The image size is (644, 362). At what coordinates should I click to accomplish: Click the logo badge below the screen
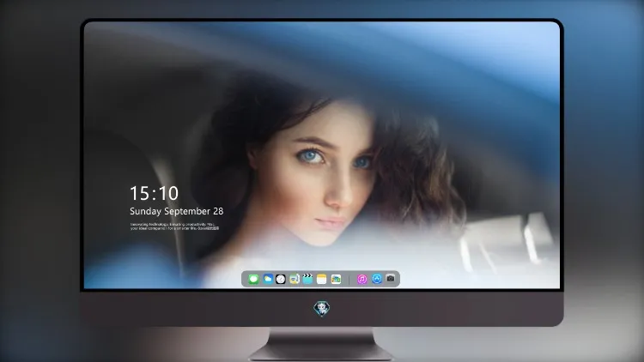(322, 309)
